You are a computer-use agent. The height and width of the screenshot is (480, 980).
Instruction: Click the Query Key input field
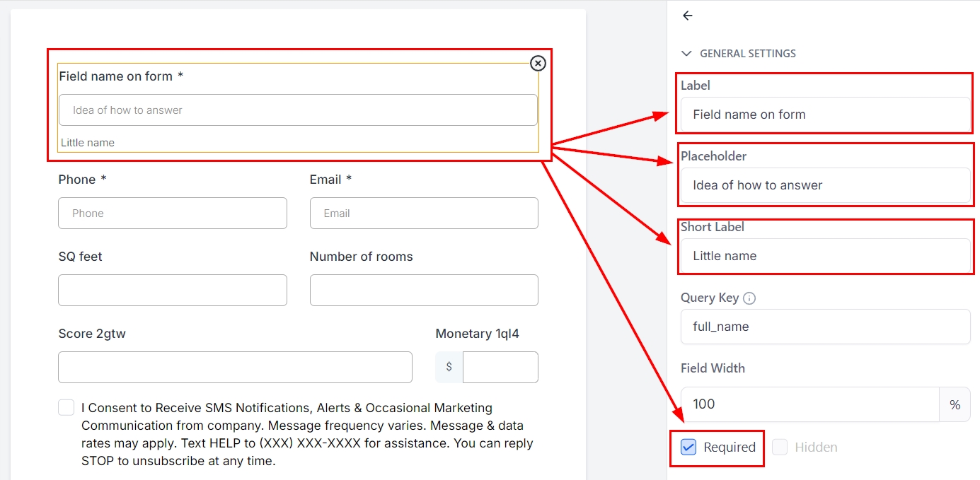coord(825,327)
